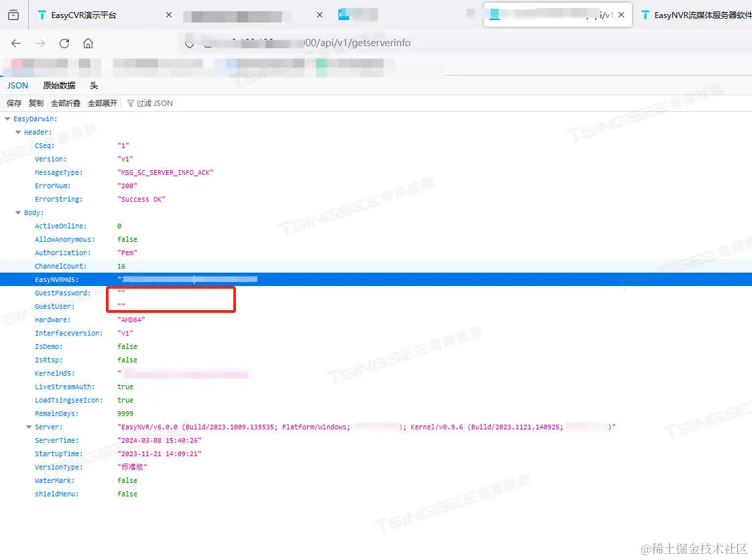Click the ErrorString key
Screen dimensions: 752x560
click(x=58, y=200)
